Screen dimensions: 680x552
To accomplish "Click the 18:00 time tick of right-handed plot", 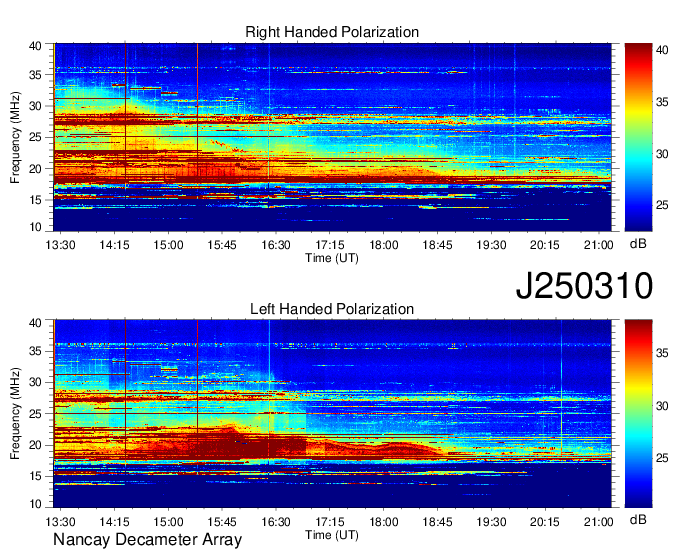I will [383, 245].
